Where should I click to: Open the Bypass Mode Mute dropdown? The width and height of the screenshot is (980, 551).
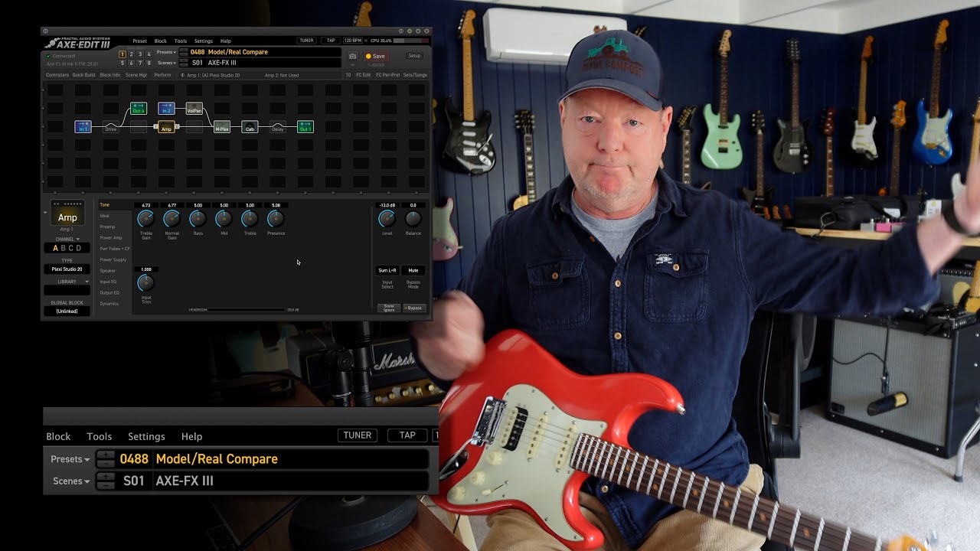[x=413, y=270]
